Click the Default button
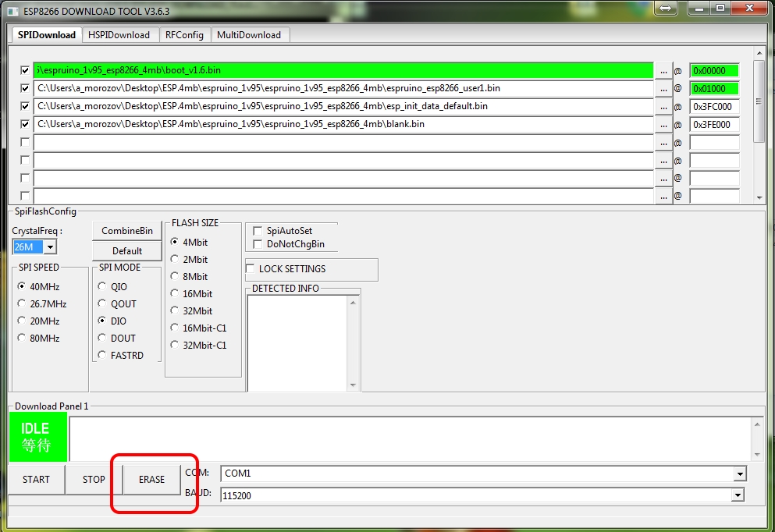This screenshot has height=532, width=775. [127, 251]
